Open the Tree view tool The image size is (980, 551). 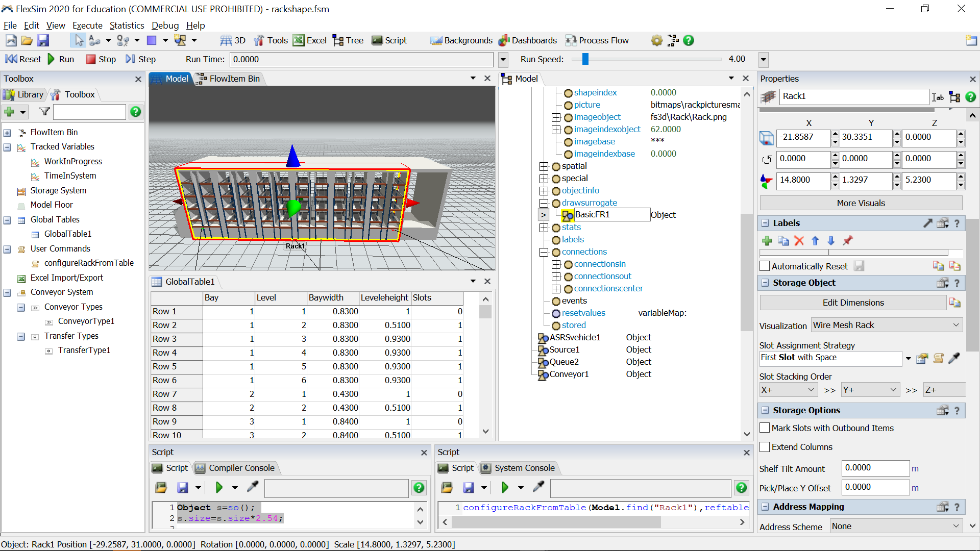(348, 40)
